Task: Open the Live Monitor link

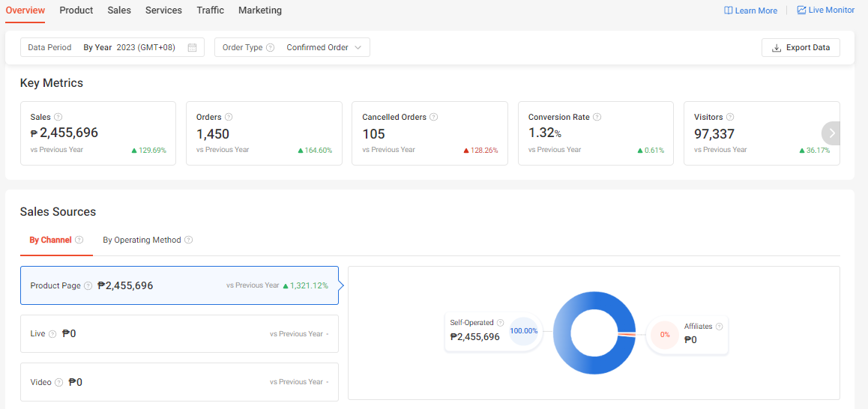Action: click(x=825, y=10)
